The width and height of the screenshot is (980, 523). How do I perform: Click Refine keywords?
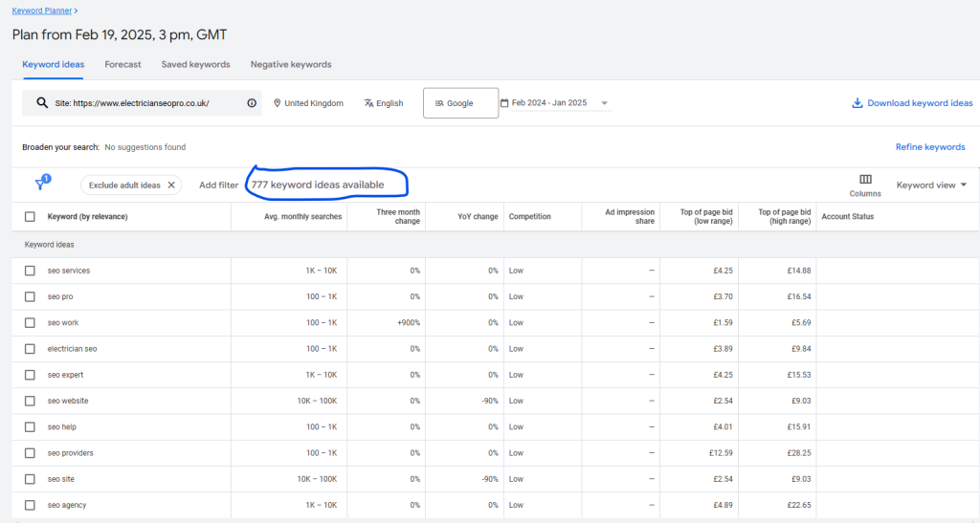[x=930, y=147]
